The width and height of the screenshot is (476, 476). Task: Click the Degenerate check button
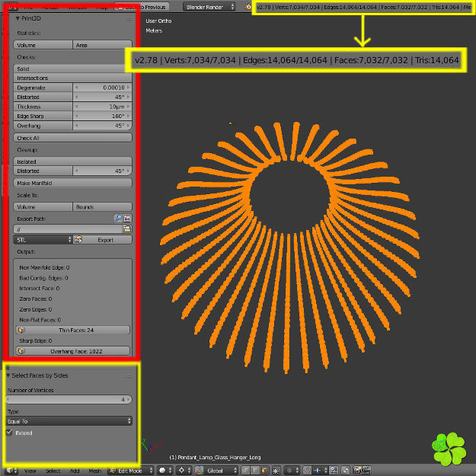[x=43, y=88]
